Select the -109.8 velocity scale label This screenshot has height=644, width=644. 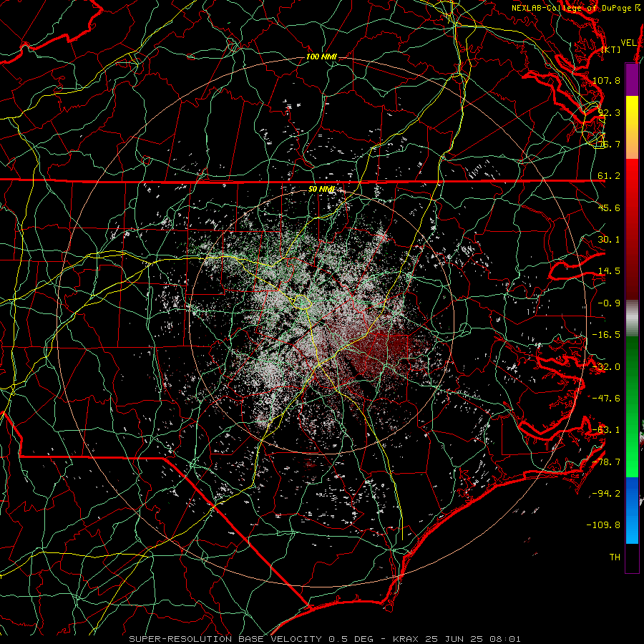click(x=604, y=525)
